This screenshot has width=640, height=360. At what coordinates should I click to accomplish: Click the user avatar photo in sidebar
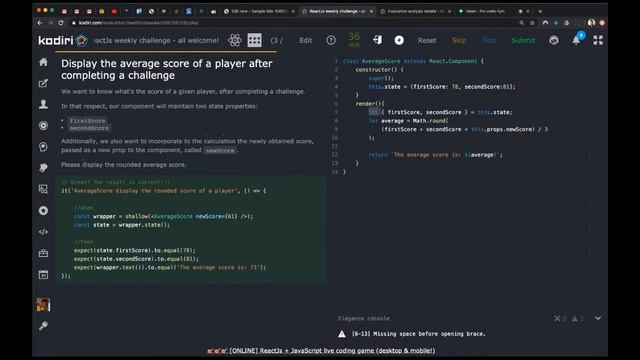(43, 304)
